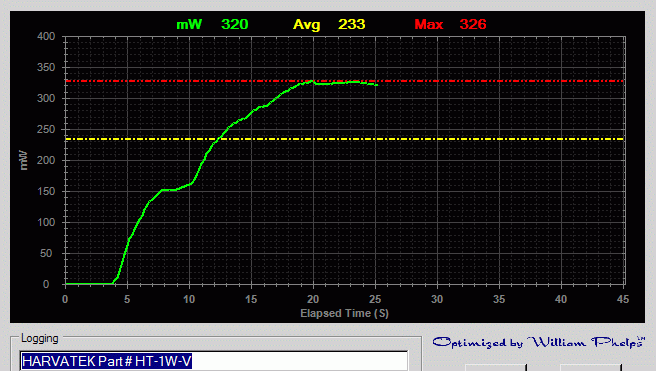Click the Elapsed Time (S) axis title
Viewport: 656px width, 371px height.
(344, 313)
